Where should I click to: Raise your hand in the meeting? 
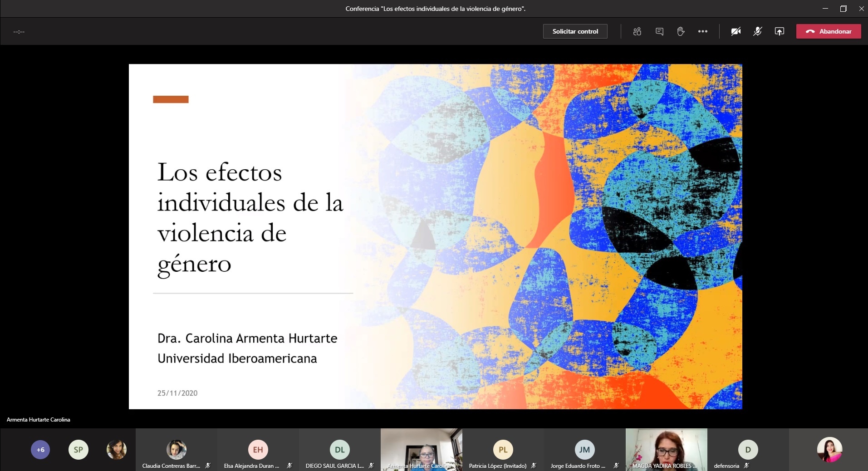click(681, 31)
